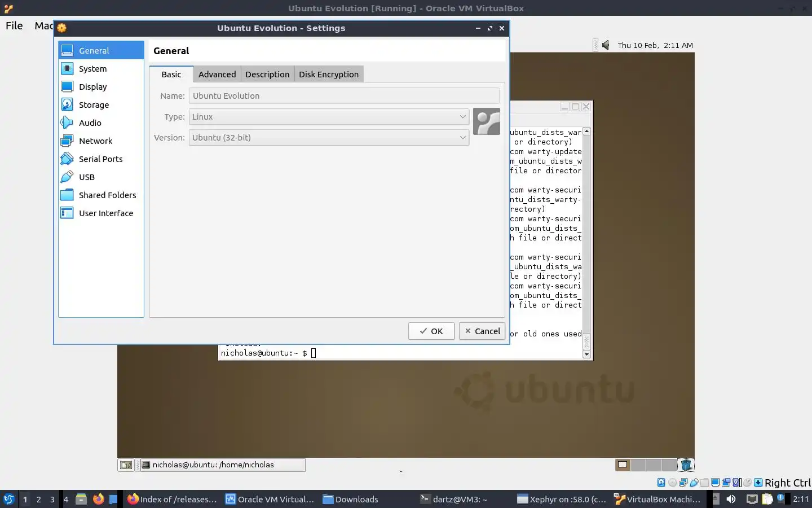This screenshot has height=508, width=812.
Task: Click the OS type image beside Type
Action: click(x=487, y=121)
